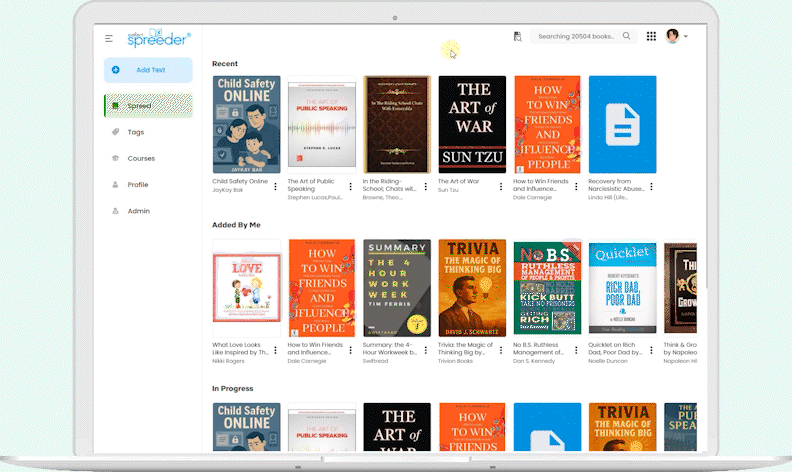This screenshot has height=472, width=792.
Task: Expand the account dropdown arrow next to avatar
Action: click(685, 36)
